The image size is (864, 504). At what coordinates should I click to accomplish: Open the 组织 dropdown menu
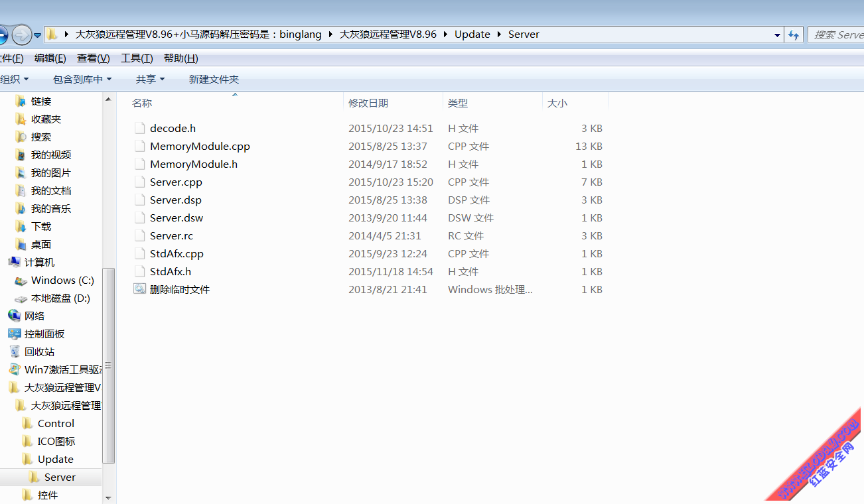tap(14, 79)
